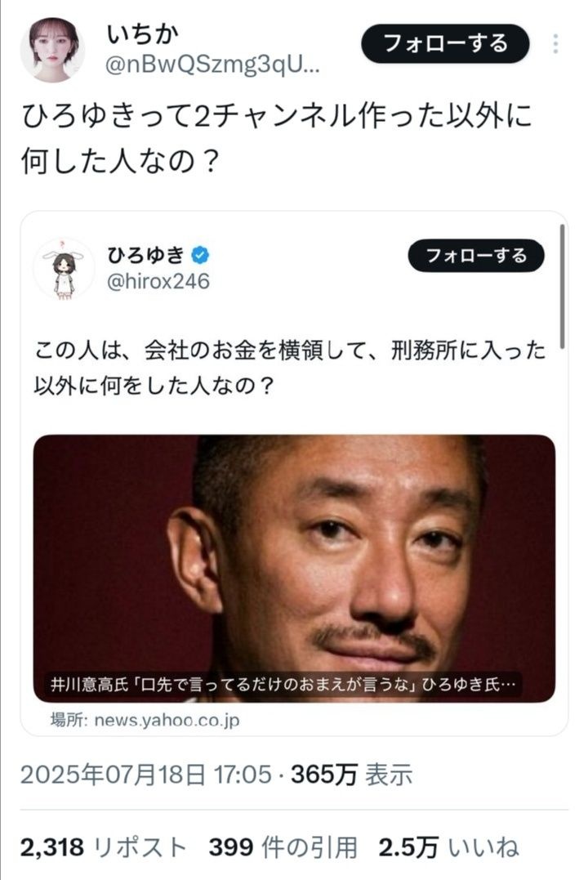Tap いちか's profile avatar
The height and width of the screenshot is (880, 588).
pyautogui.click(x=53, y=50)
